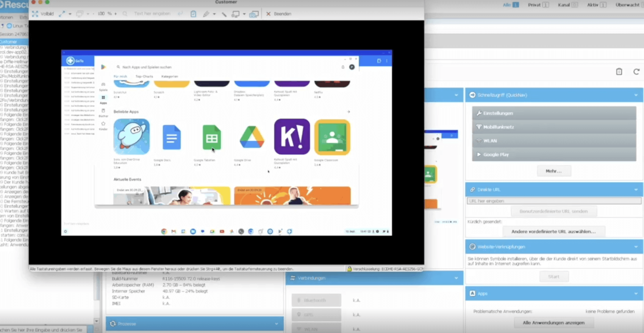Select the Customer session in left list

click(x=14, y=42)
